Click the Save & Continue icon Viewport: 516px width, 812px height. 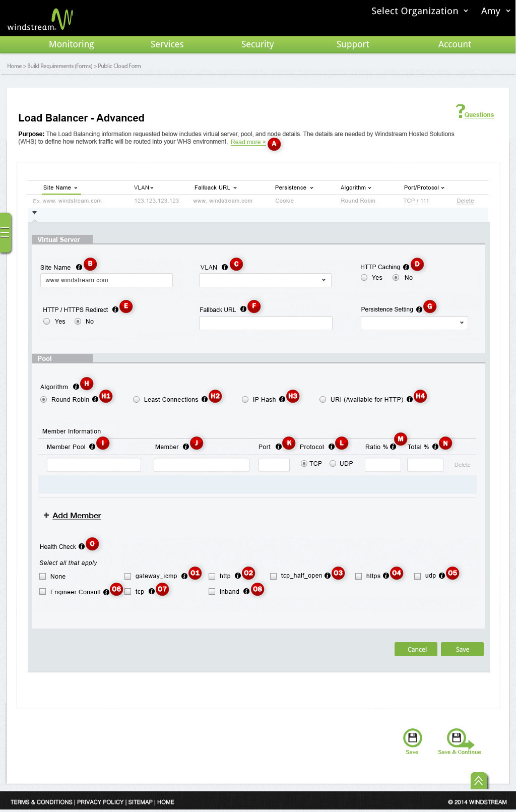pyautogui.click(x=458, y=738)
